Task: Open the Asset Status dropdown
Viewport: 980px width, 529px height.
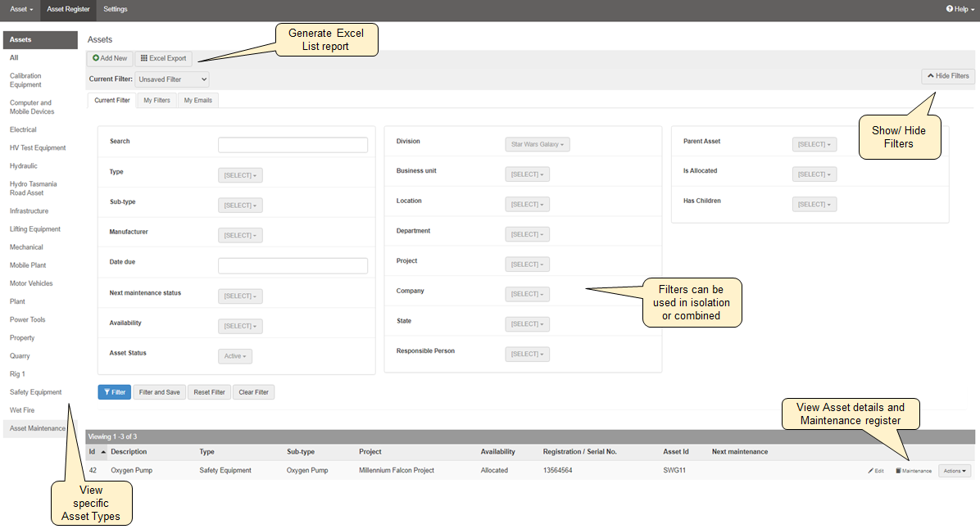Action: tap(235, 356)
